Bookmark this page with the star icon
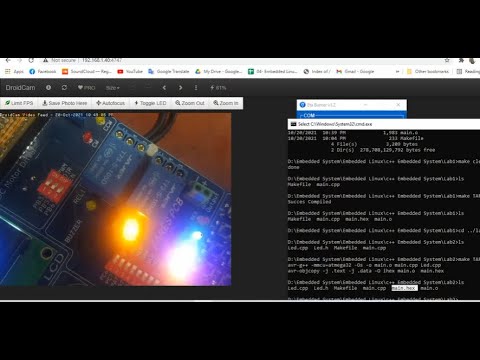Image resolution: width=480 pixels, height=360 pixels. (x=447, y=61)
